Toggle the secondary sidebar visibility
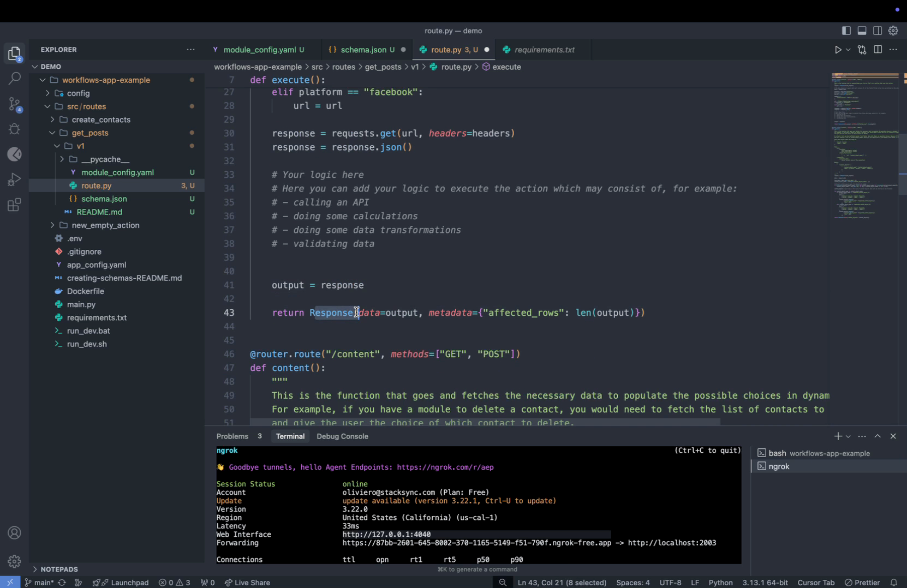 pos(878,31)
